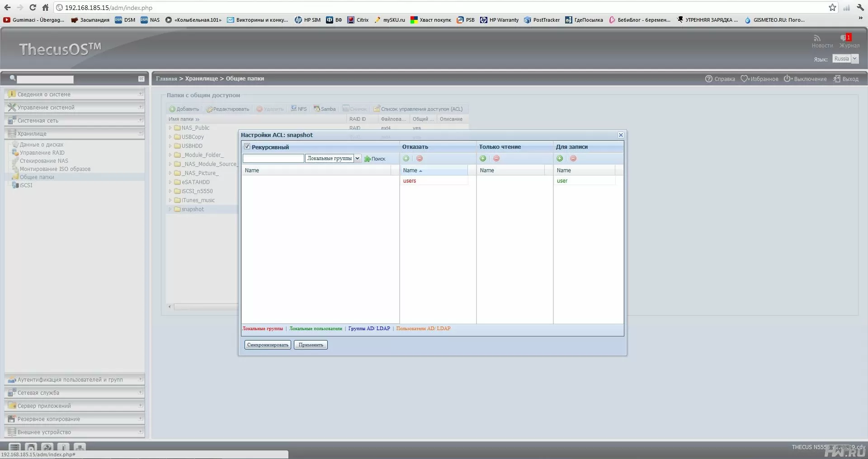The width and height of the screenshot is (868, 459).
Task: Expand the eSATAHDD folder row
Action: (170, 182)
